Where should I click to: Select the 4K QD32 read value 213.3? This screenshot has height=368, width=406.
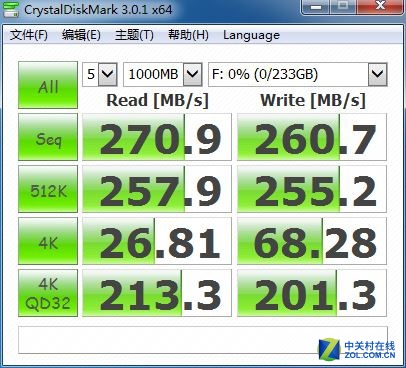pyautogui.click(x=157, y=293)
